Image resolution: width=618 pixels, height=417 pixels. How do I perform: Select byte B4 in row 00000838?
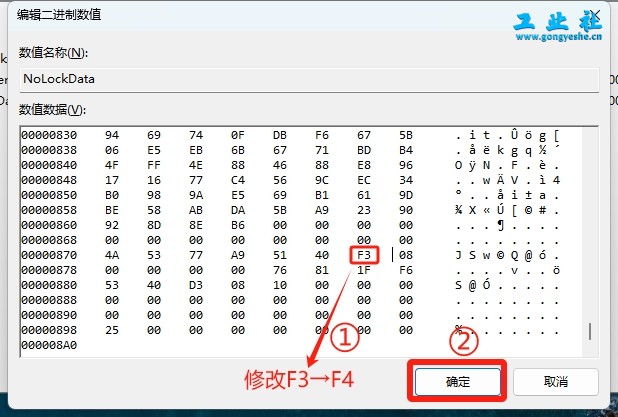tap(406, 150)
